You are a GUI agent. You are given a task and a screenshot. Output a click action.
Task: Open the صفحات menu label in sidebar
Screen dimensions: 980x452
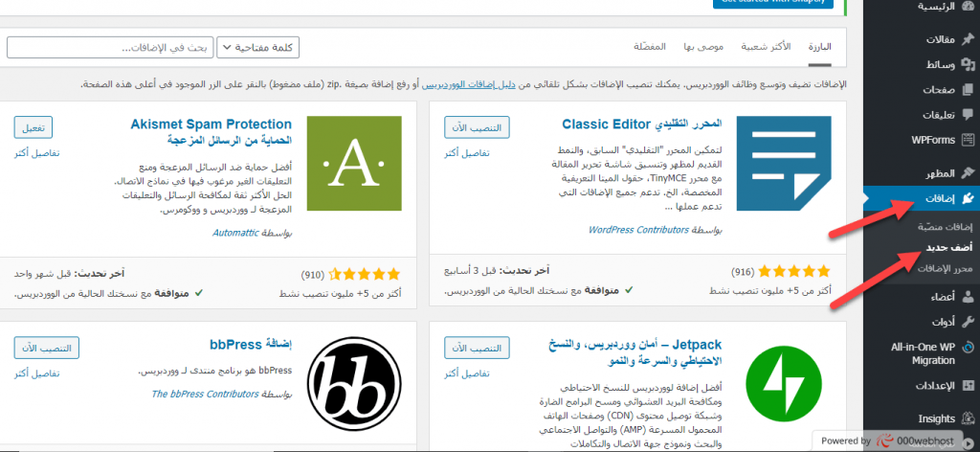coord(940,90)
